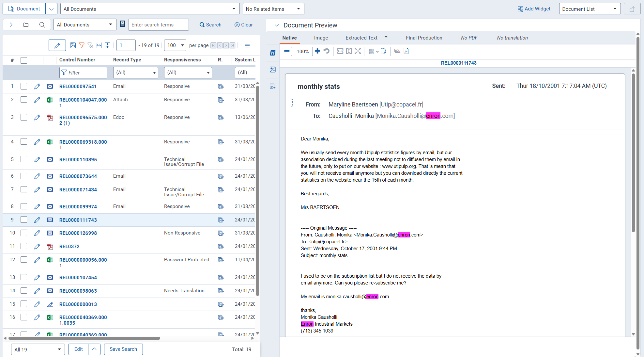Screen dimensions: 644x357
Task: Click the mass operations grid icon
Action: point(73,45)
